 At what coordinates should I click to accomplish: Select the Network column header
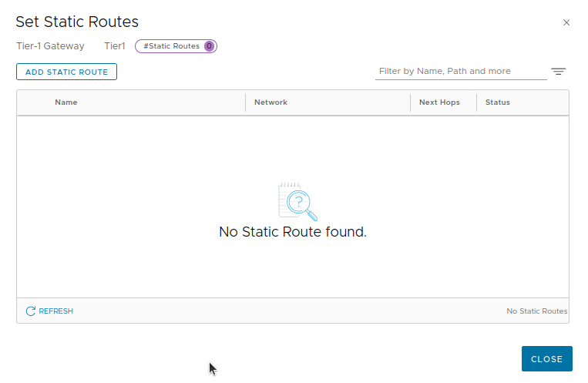[x=270, y=102]
